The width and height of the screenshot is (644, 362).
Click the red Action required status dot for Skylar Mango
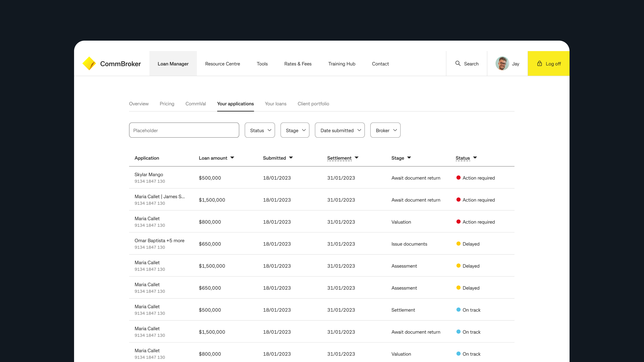click(458, 178)
